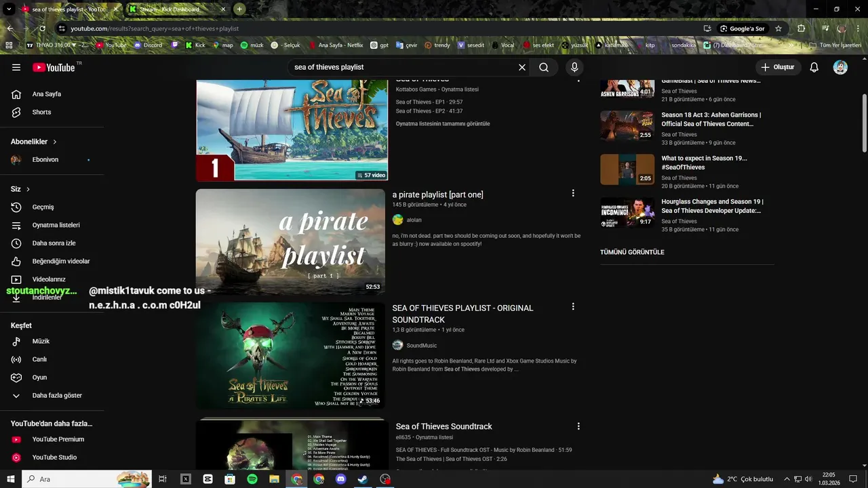
Task: Open the Steam taskbar icon
Action: [363, 479]
